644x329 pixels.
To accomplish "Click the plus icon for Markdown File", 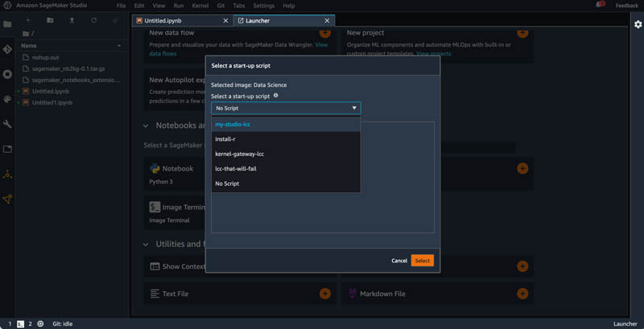I will [522, 294].
